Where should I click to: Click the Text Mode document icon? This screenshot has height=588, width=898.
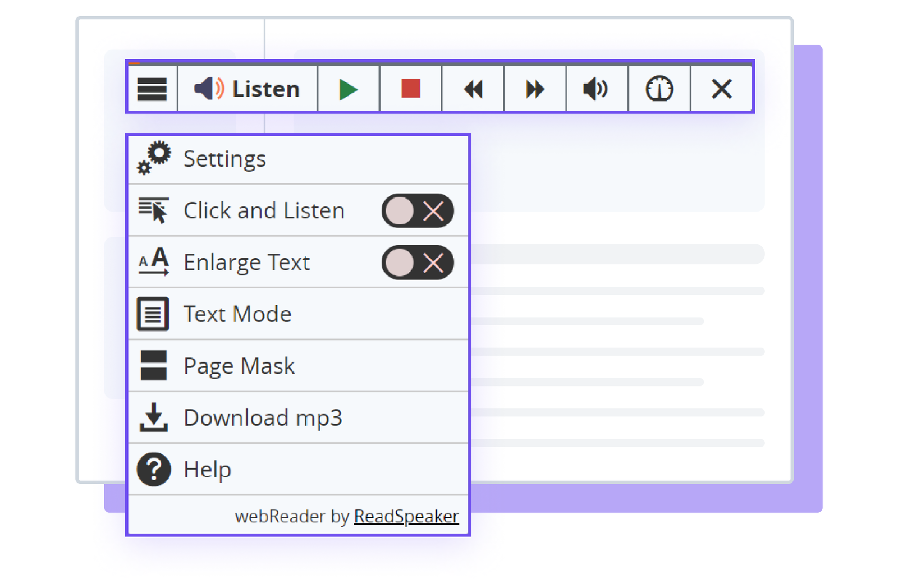point(152,314)
